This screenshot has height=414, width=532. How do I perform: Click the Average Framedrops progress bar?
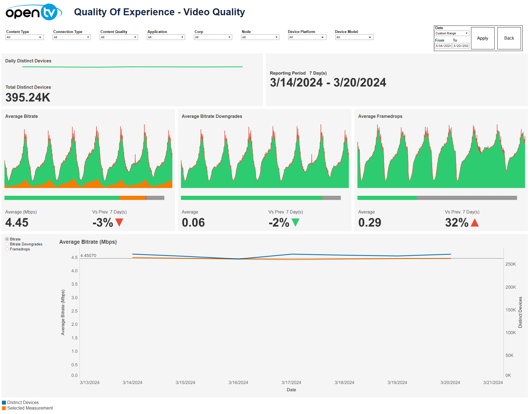(x=437, y=198)
